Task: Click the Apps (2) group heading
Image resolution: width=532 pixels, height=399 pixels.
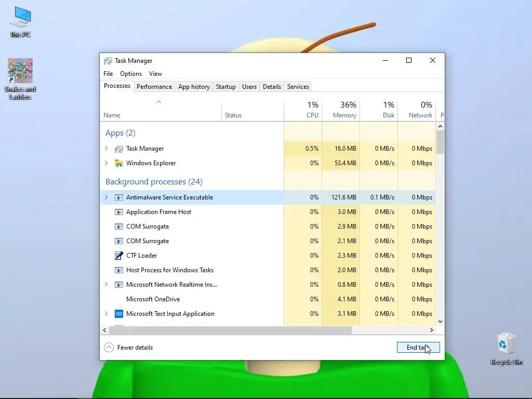Action: tap(121, 133)
